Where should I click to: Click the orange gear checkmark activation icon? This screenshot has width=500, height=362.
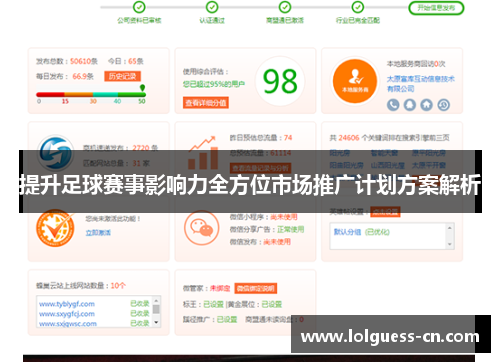click(x=55, y=228)
